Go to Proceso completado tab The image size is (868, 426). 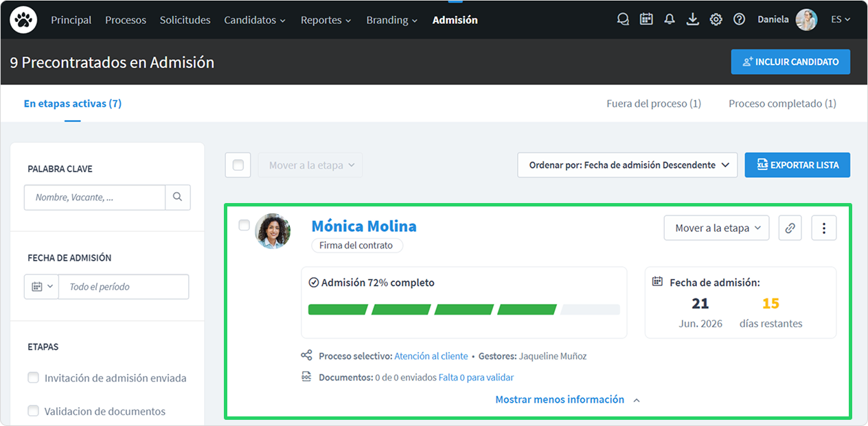pyautogui.click(x=782, y=104)
